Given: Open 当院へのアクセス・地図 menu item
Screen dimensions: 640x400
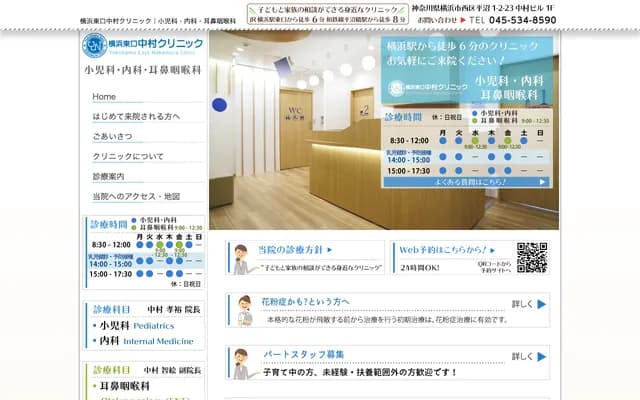Looking at the screenshot, I should coord(136,197).
